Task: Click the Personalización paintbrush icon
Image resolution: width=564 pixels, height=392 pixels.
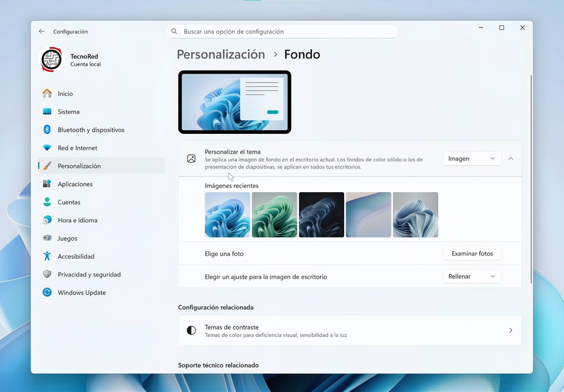Action: [x=47, y=166]
